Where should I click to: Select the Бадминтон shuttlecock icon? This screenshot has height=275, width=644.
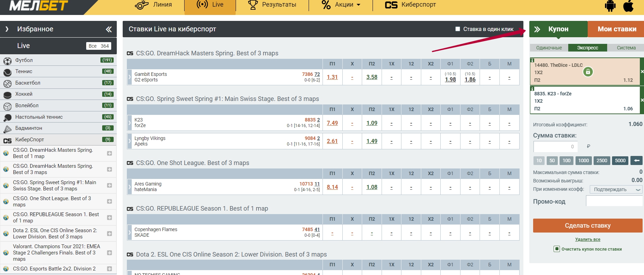click(7, 129)
